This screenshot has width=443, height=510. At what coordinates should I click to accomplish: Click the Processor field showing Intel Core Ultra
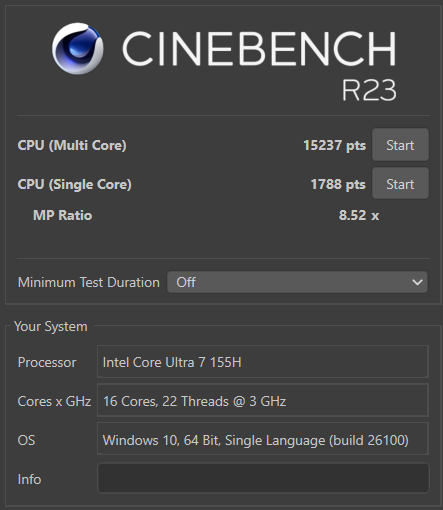coord(263,362)
